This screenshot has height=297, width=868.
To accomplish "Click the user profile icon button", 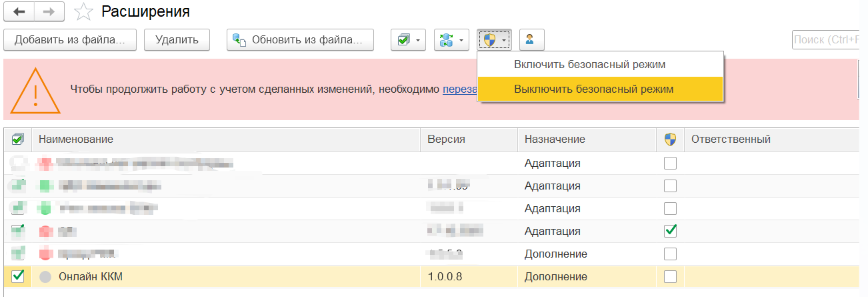I will point(531,40).
